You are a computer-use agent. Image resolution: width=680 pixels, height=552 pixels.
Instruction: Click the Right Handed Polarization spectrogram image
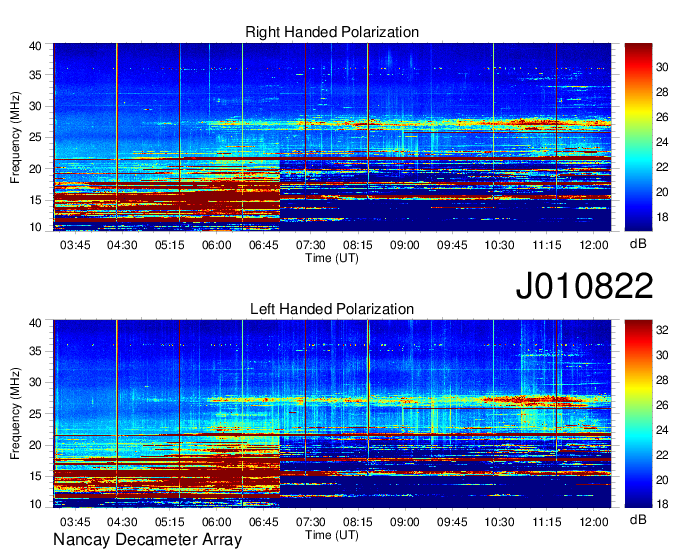coord(332,137)
